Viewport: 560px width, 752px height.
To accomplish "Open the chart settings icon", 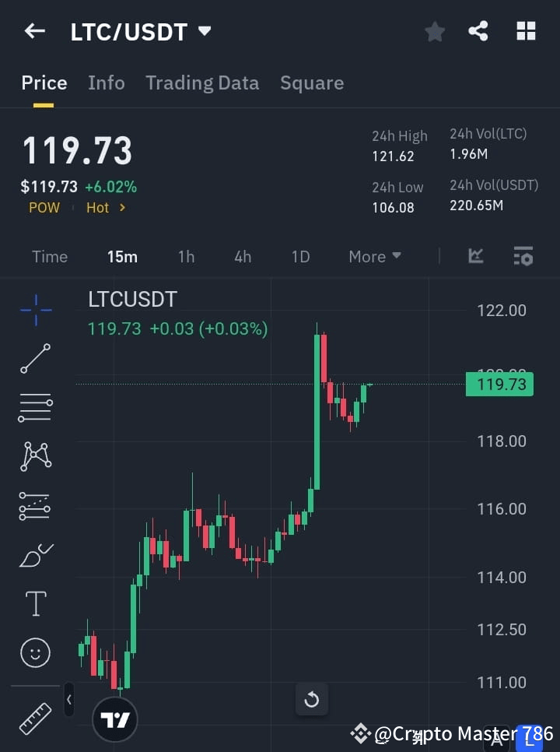I will (x=523, y=255).
